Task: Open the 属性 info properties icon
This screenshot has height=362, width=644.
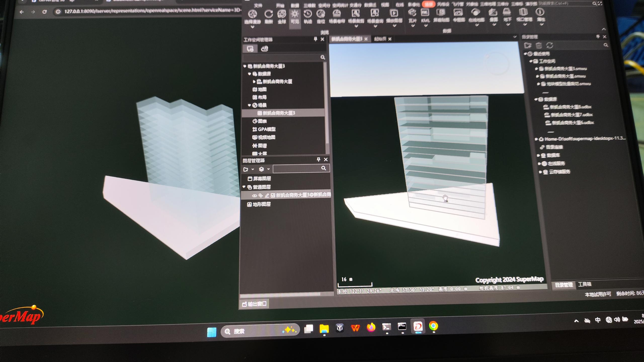Action: click(540, 12)
